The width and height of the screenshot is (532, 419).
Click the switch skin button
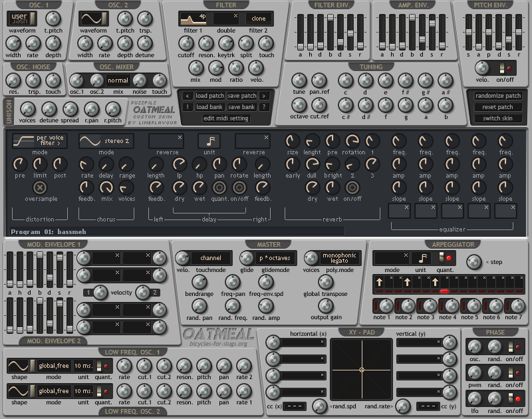(x=497, y=118)
